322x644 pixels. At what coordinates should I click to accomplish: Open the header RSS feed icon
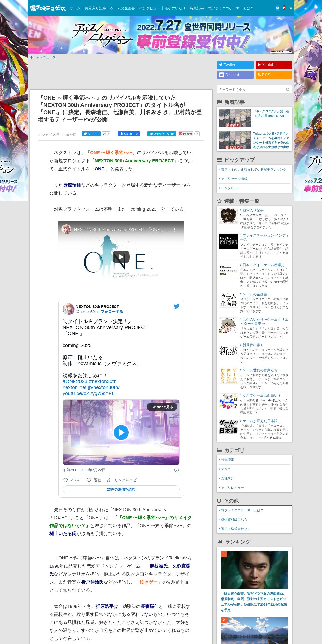(291, 8)
